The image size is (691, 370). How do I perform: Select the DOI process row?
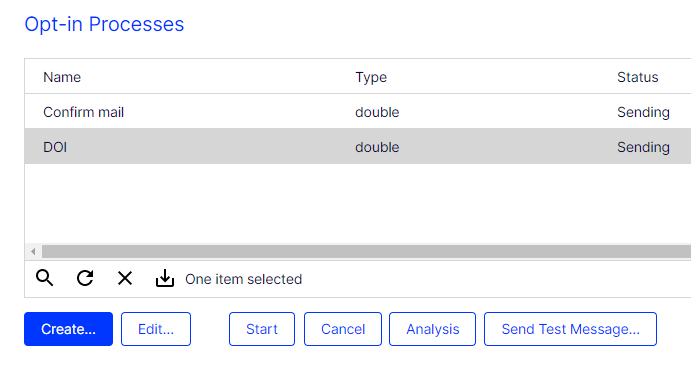358,147
